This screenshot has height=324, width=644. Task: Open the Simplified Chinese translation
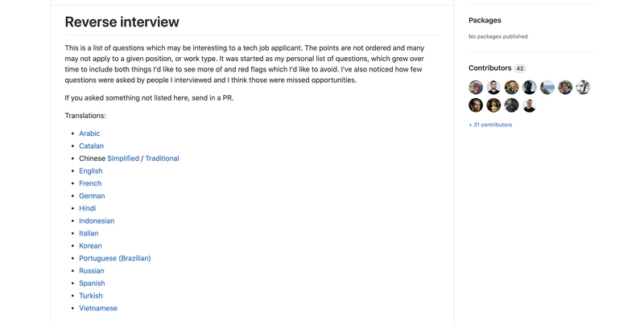123,158
